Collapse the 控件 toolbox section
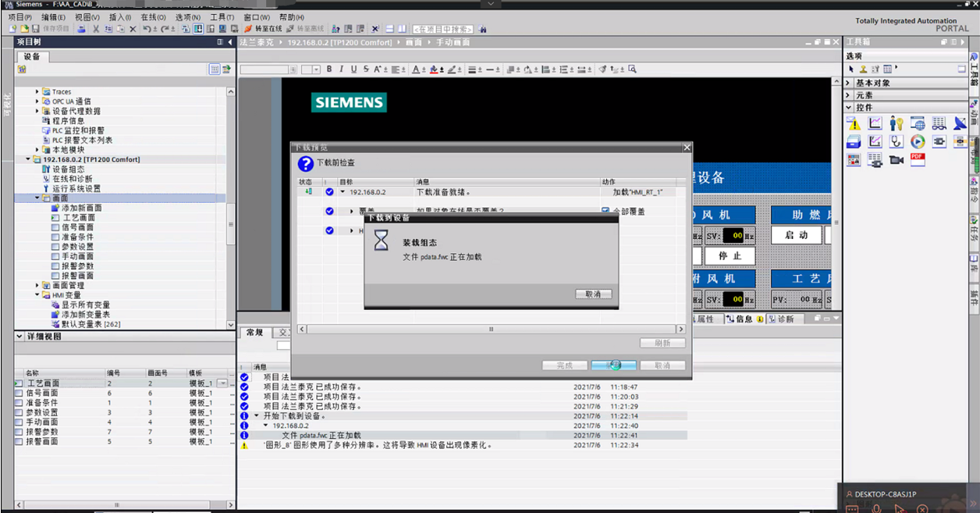Viewport: 980px width, 513px height. pyautogui.click(x=849, y=108)
